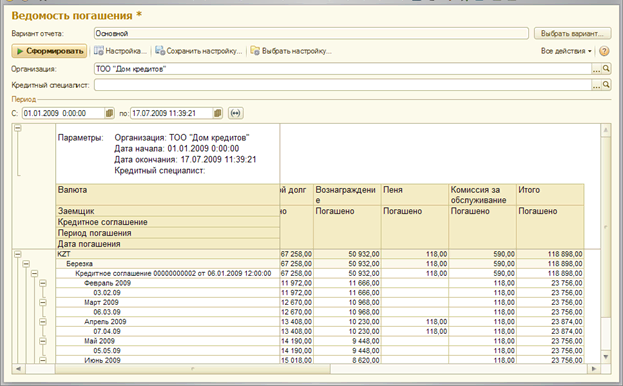Select the Заемщик header cell
Image resolution: width=623 pixels, height=386 pixels.
pyautogui.click(x=168, y=211)
